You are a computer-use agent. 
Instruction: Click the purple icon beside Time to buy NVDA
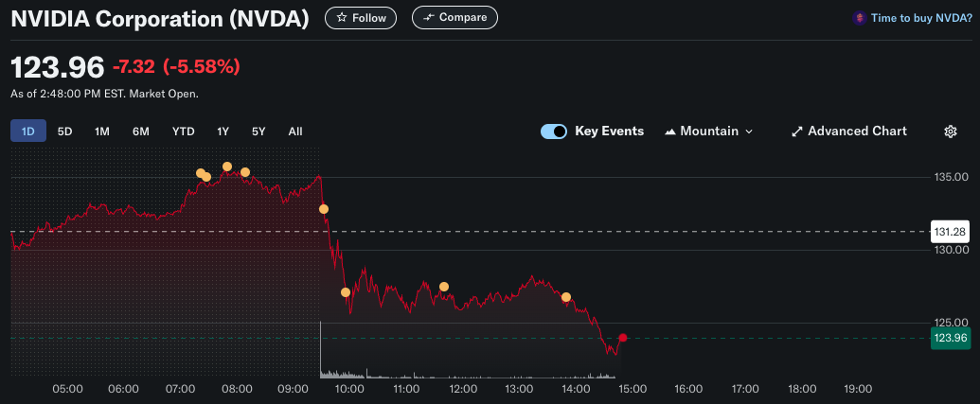860,18
